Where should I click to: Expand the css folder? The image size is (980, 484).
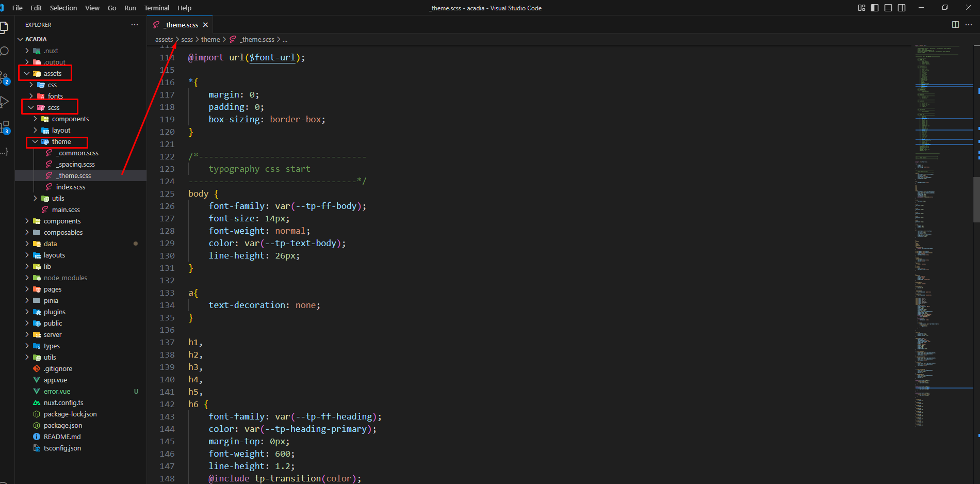[81, 85]
